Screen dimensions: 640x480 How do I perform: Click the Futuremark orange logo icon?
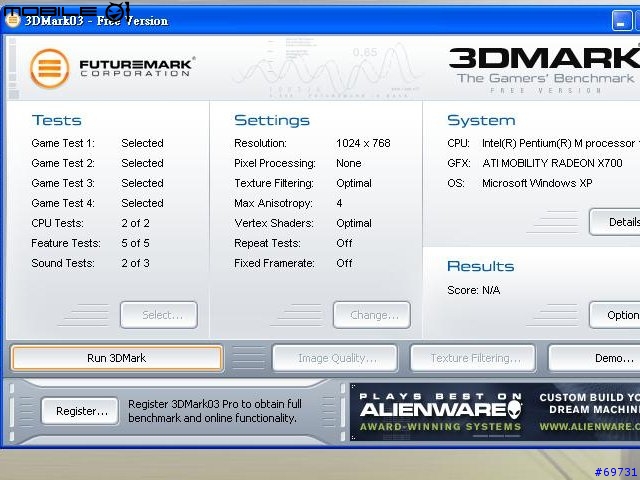(x=49, y=68)
